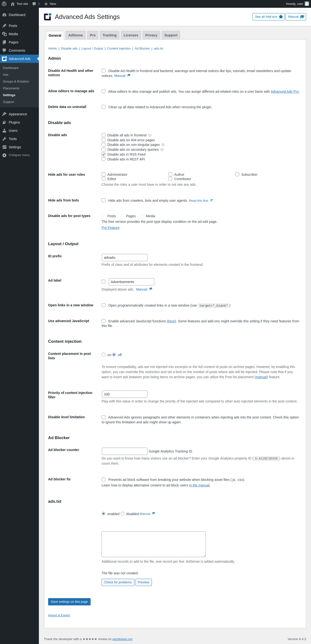Image resolution: width=311 pixels, height=644 pixels.
Task: Select the 'on' radio for content placement
Action: [104, 355]
